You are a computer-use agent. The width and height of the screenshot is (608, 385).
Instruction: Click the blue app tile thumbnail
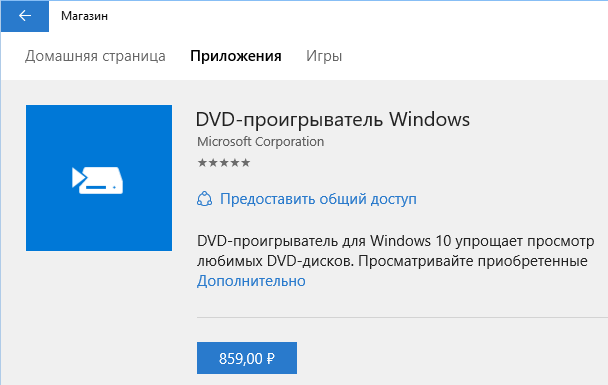[x=99, y=178]
